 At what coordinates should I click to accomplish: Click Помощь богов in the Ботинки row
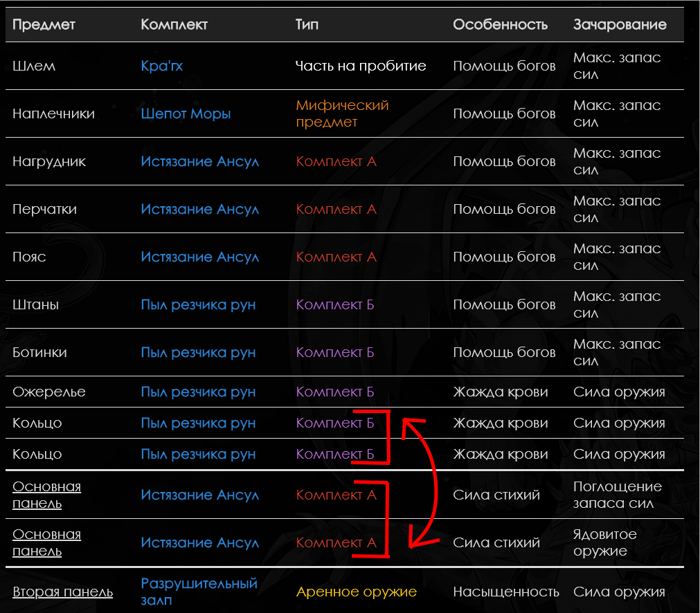tap(505, 352)
